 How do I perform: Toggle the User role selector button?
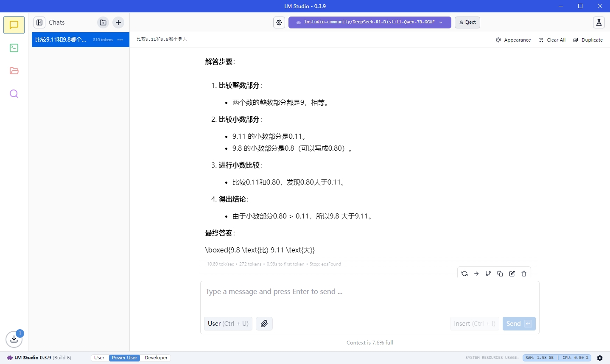(x=228, y=324)
